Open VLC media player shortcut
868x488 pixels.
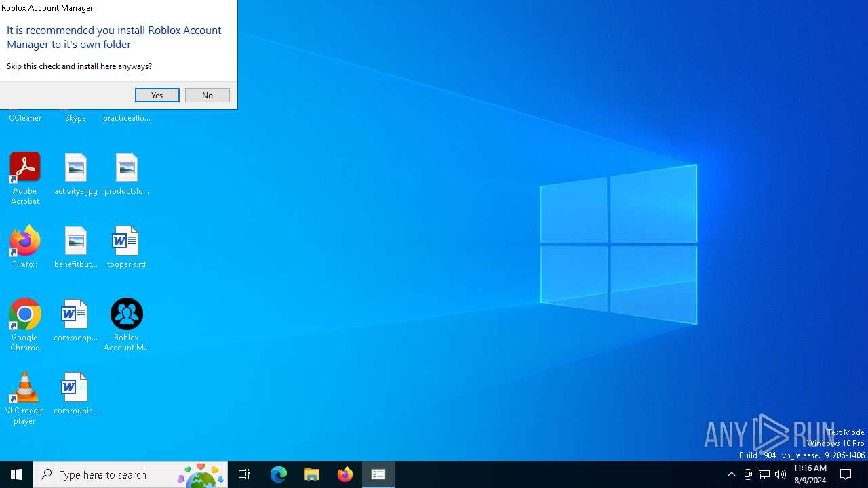(x=25, y=399)
